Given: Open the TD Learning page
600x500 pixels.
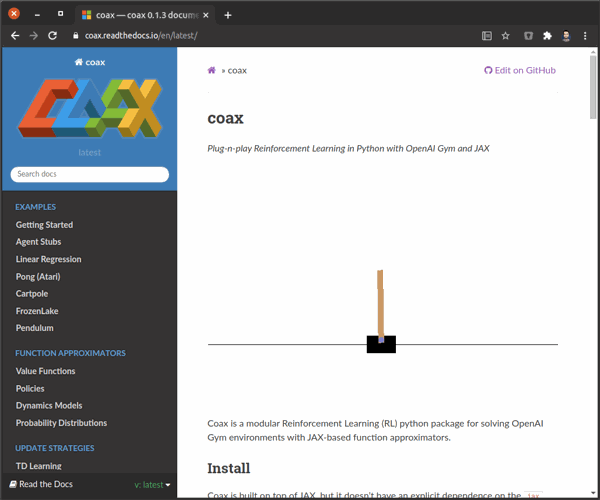Looking at the screenshot, I should [39, 466].
